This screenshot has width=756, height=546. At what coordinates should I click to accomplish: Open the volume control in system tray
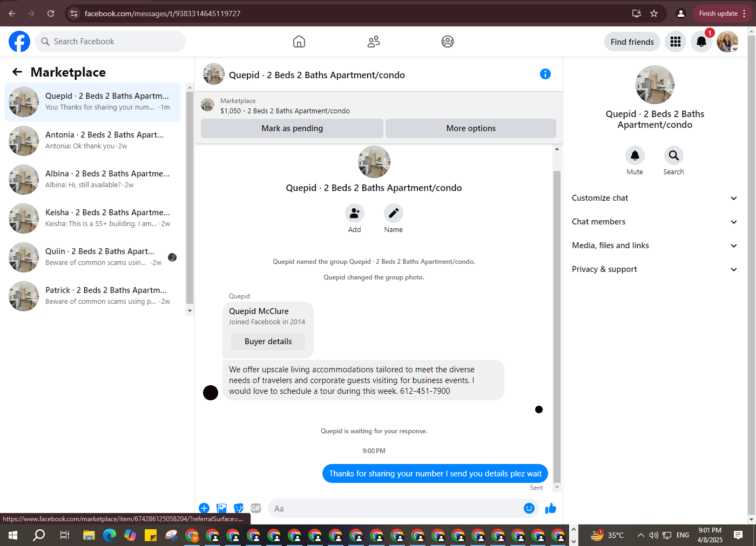click(x=654, y=535)
